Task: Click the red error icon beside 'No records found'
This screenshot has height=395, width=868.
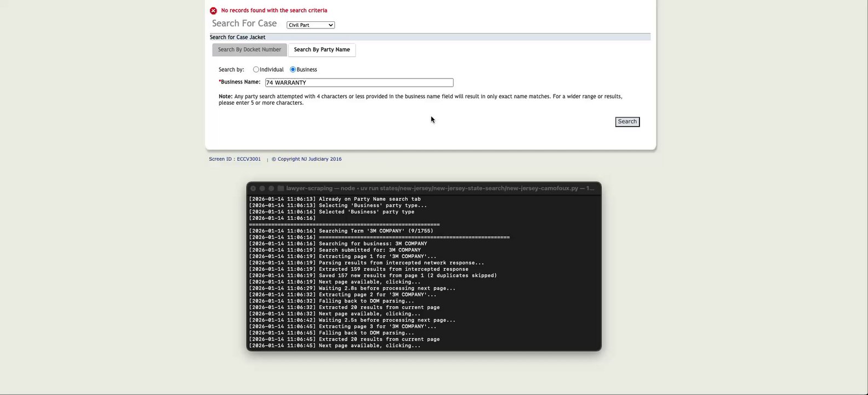Action: [x=213, y=10]
